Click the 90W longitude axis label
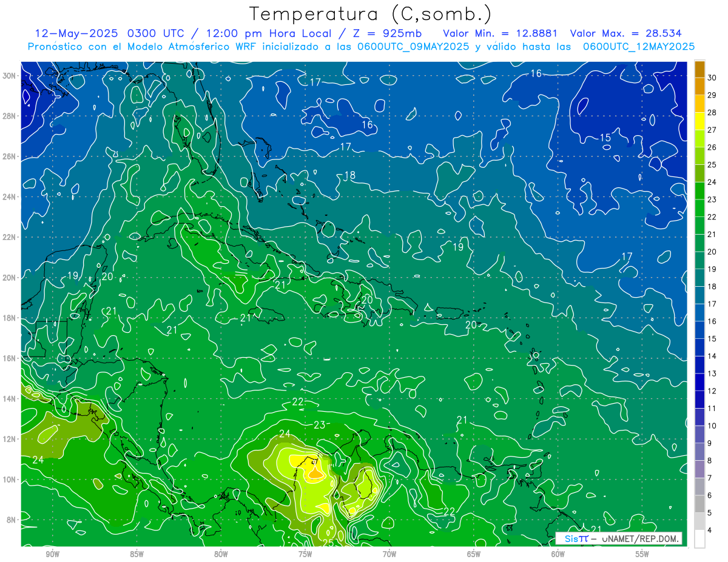This screenshot has width=728, height=562. tap(52, 554)
